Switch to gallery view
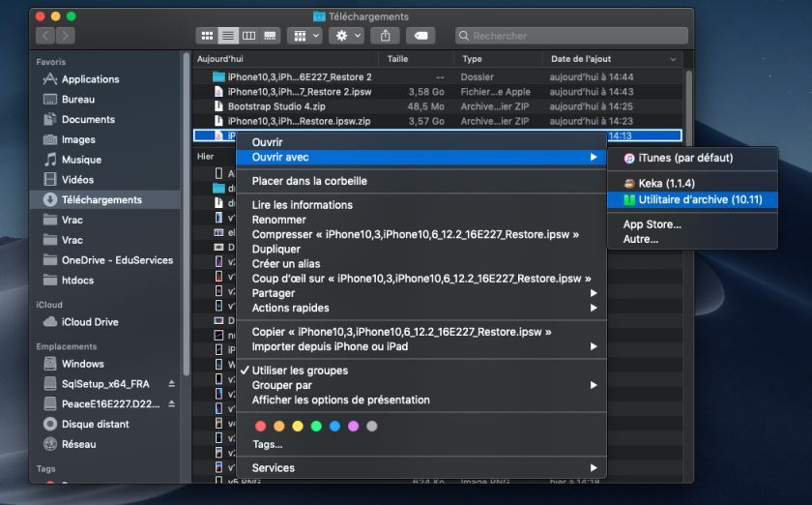This screenshot has height=505, width=812. (270, 36)
